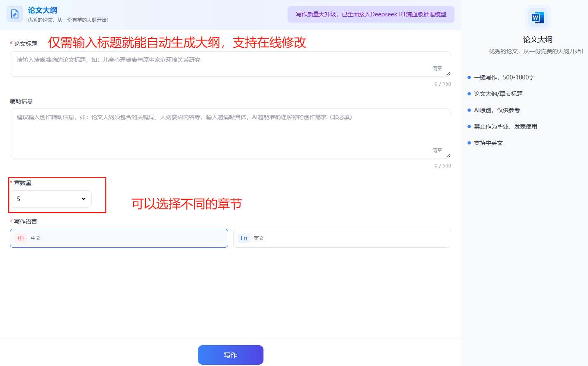Select 英文 as writing language
Viewport: 588px width, 366px height.
tap(342, 238)
